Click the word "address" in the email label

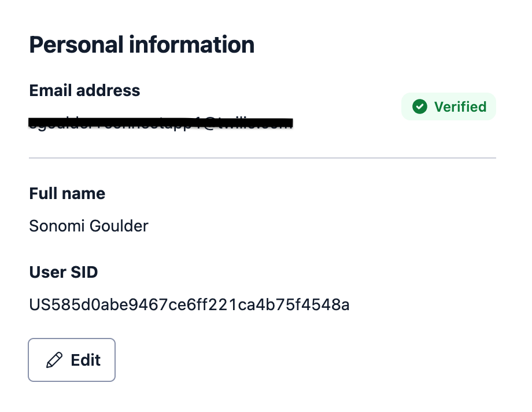point(108,90)
